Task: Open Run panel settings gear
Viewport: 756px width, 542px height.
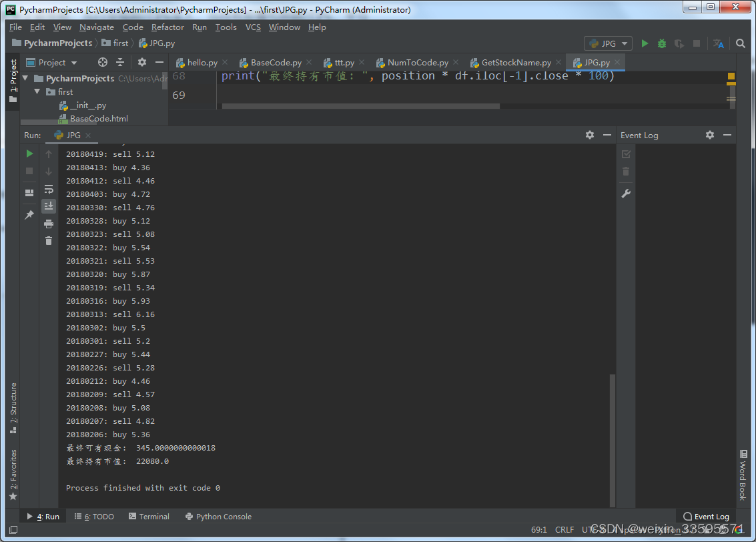Action: pyautogui.click(x=590, y=135)
